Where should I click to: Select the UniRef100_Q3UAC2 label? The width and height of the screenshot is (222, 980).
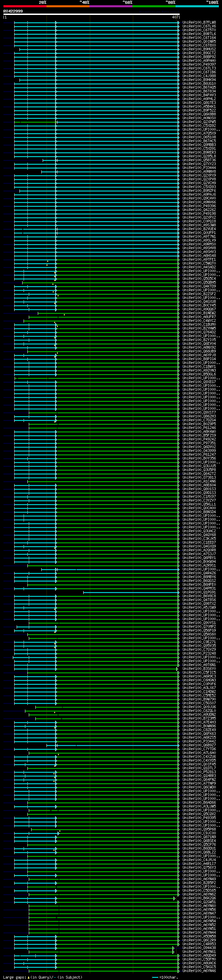click(199, 531)
